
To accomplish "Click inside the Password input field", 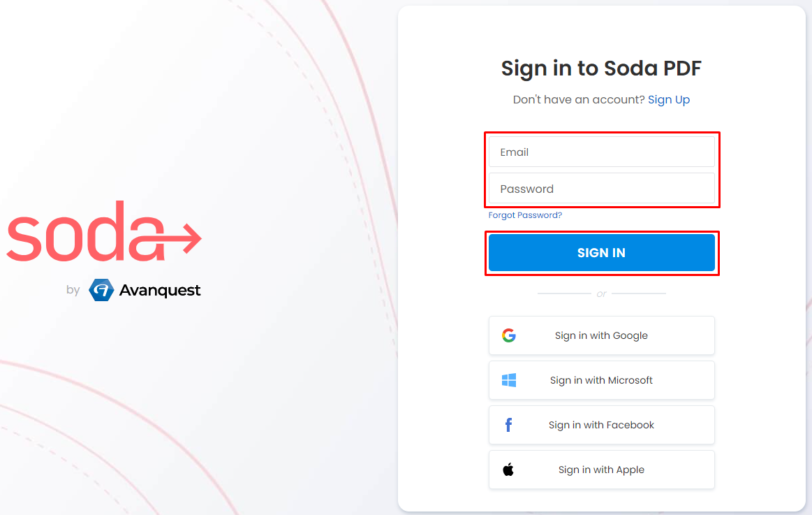I will click(x=601, y=188).
